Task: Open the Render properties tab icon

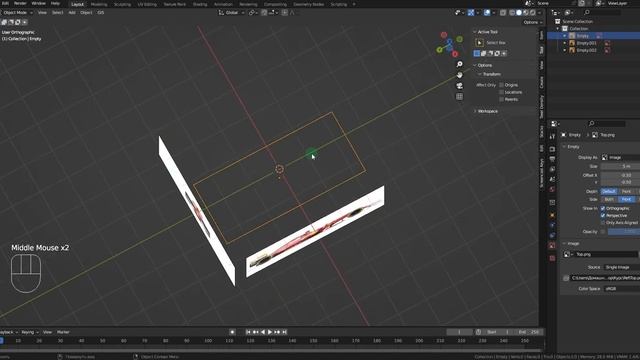Action: [552, 149]
